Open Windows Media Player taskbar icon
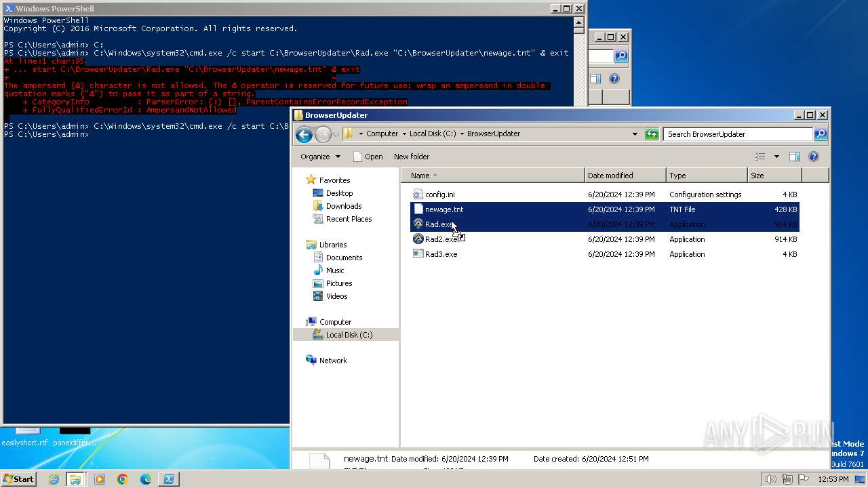Viewport: 868px width, 488px height. point(100,479)
